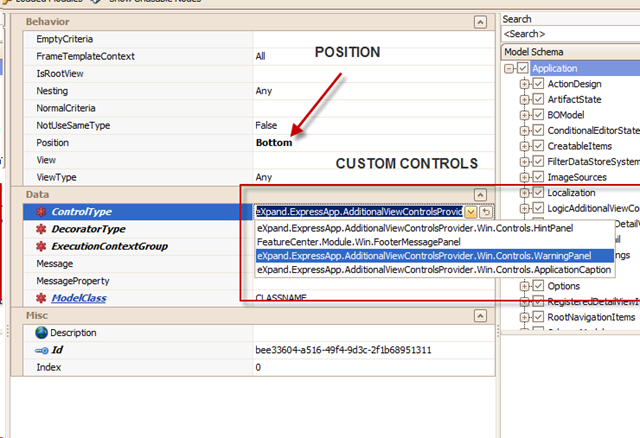The image size is (640, 438).
Task: Toggle the ImageSources checkbox
Action: (x=538, y=177)
